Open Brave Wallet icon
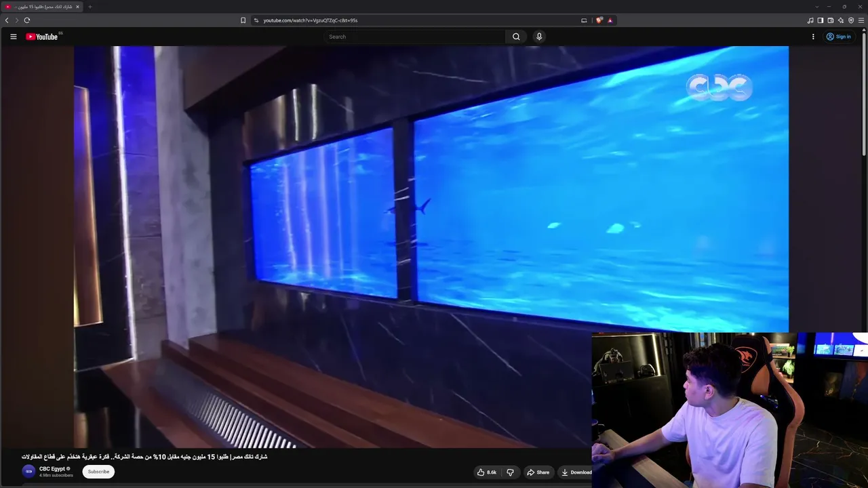The width and height of the screenshot is (868, 488). pos(831,20)
